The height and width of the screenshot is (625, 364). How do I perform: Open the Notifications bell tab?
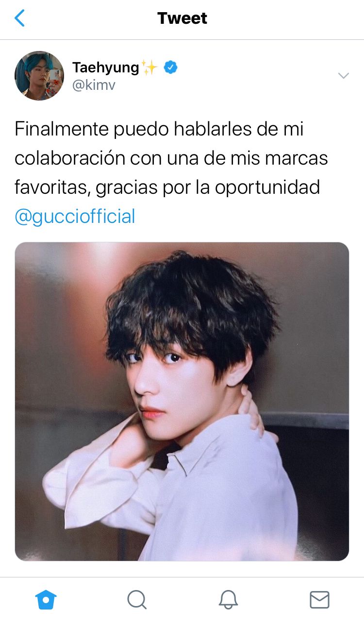click(228, 600)
